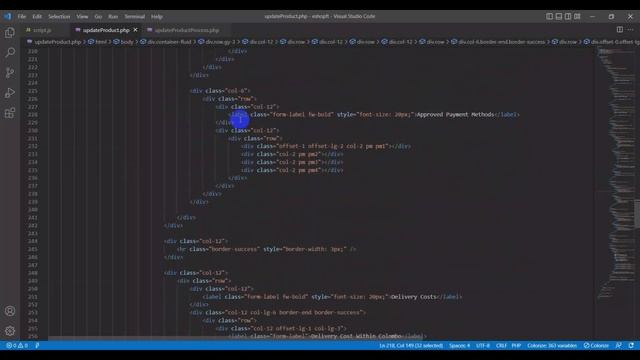The width and height of the screenshot is (640, 360).
Task: Click the Approved Payment Methods label text
Action: click(x=455, y=114)
